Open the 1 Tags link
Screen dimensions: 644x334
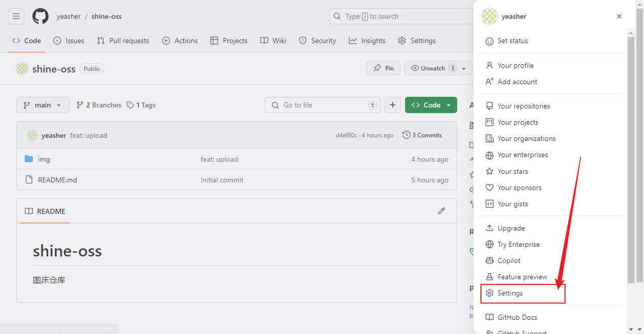tap(141, 105)
